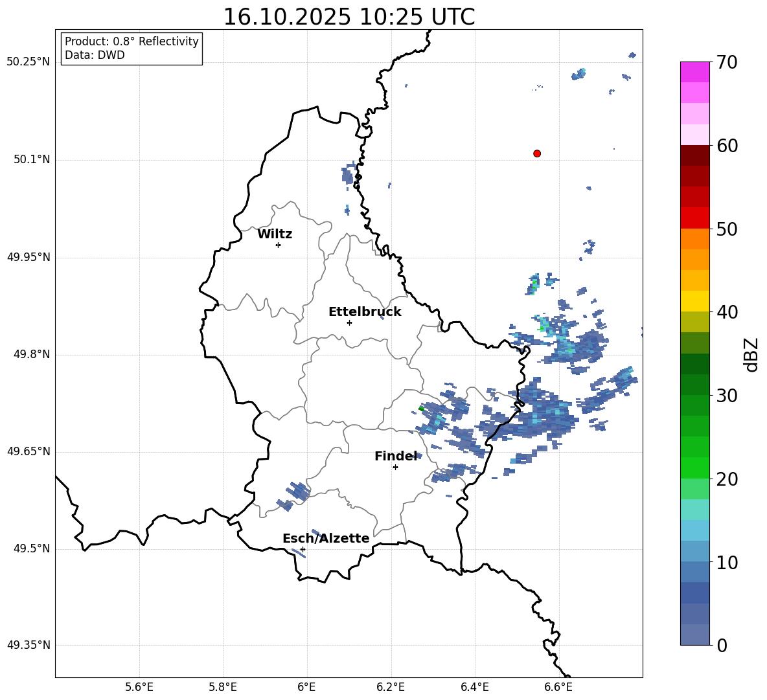This screenshot has height=700, width=767.
Task: Click the 50.1°N latitude label
Action: [x=32, y=159]
